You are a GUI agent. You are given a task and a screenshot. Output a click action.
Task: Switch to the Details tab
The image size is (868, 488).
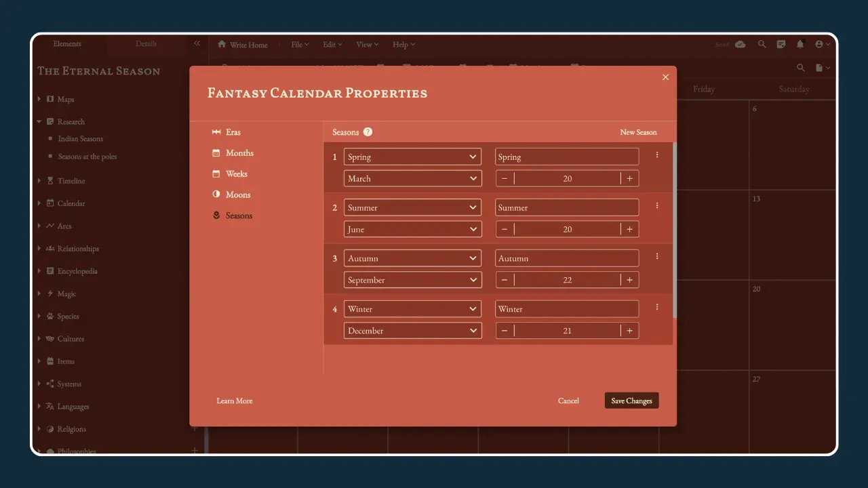pos(146,43)
